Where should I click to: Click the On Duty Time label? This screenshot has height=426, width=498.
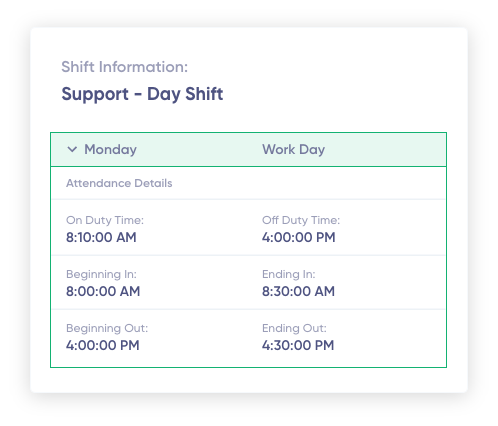click(105, 220)
